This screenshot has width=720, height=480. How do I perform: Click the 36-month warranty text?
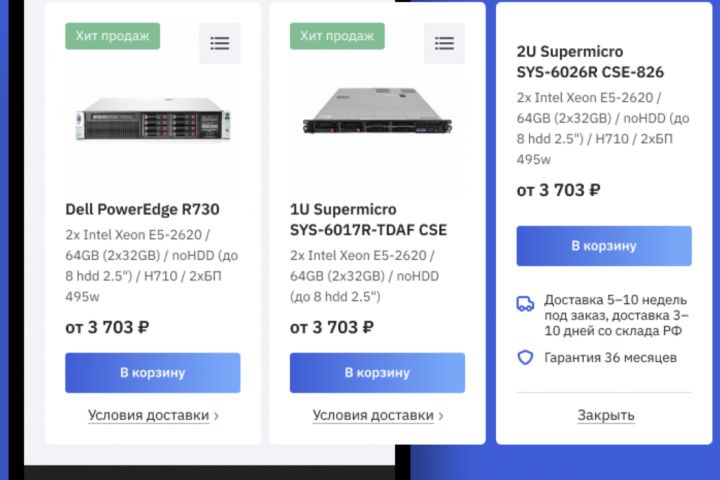click(x=610, y=357)
